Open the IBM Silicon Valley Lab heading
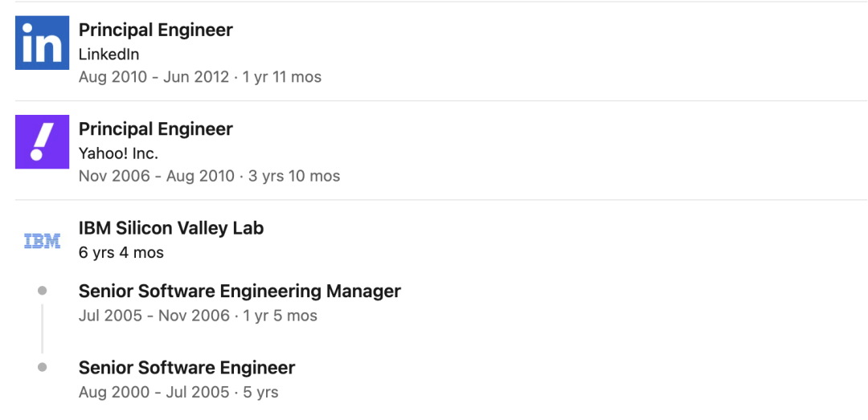868x420 pixels. pos(170,228)
